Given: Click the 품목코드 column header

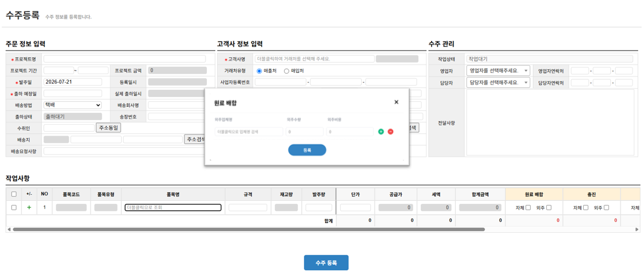Looking at the screenshot, I should (71, 194).
